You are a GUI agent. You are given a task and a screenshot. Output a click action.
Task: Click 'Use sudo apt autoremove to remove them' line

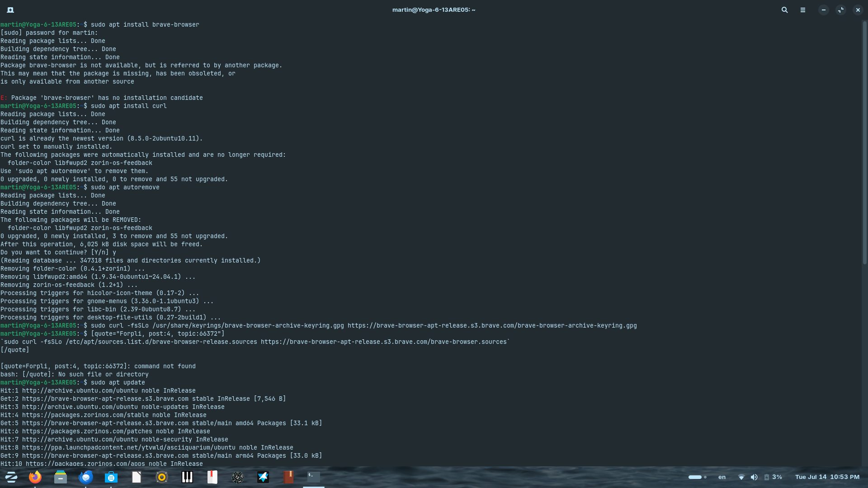(x=74, y=171)
